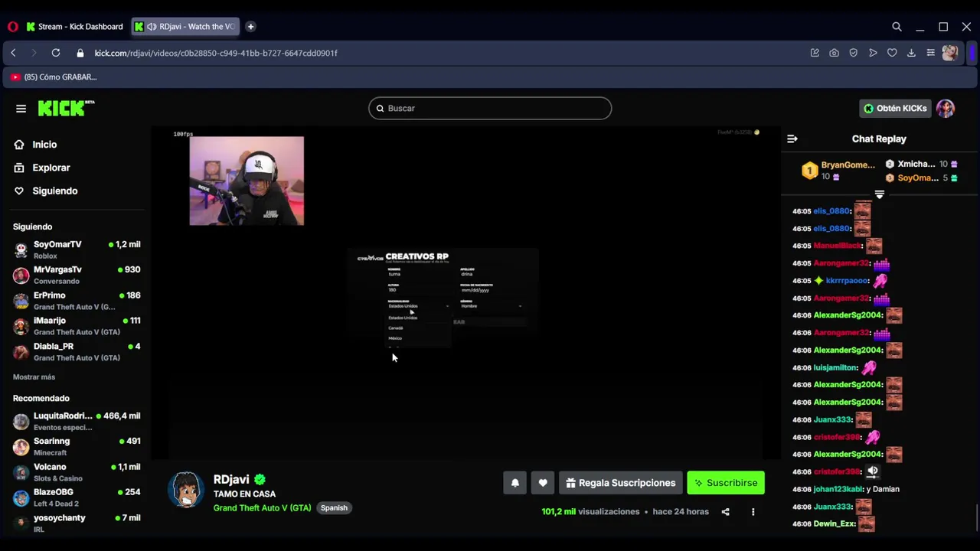Open the Grand Theft Auto V (GTA) category link

pyautogui.click(x=262, y=508)
